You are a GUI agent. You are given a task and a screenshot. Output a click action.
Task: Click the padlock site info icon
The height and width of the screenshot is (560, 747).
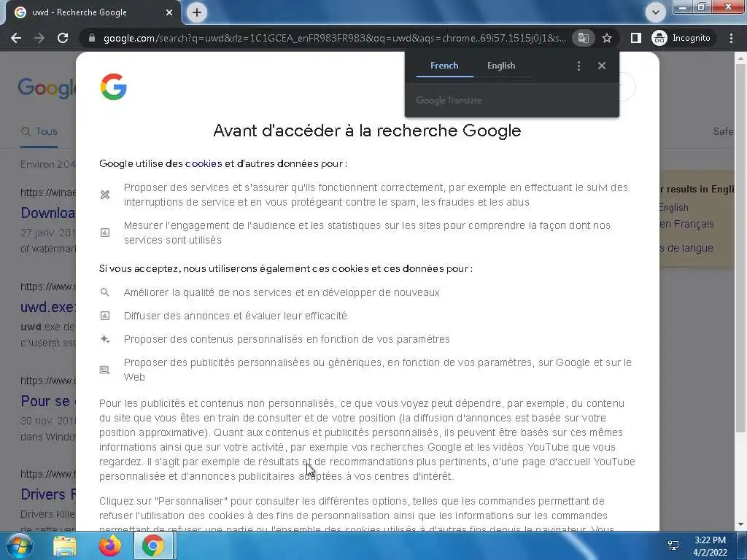(92, 38)
